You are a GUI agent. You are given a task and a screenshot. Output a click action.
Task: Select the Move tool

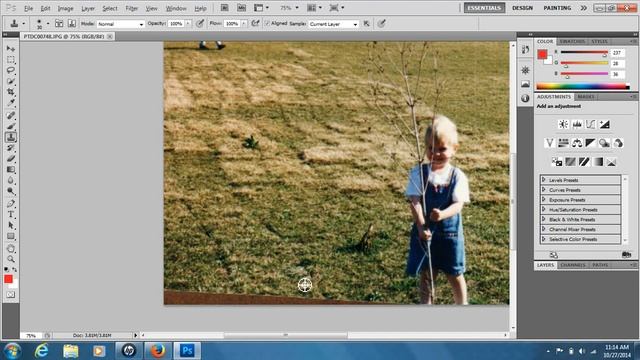tap(11, 49)
